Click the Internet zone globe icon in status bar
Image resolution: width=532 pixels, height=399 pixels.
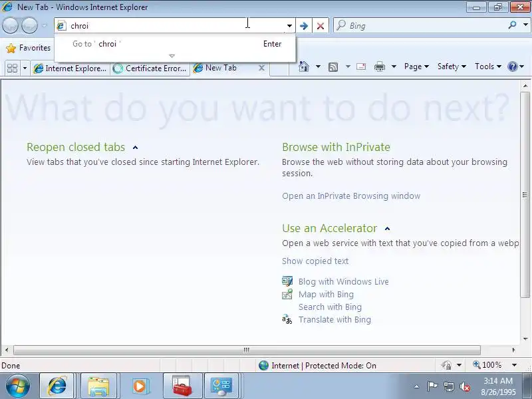tap(263, 365)
